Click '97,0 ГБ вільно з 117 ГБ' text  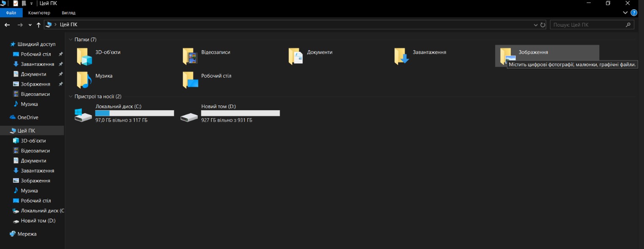tap(121, 120)
